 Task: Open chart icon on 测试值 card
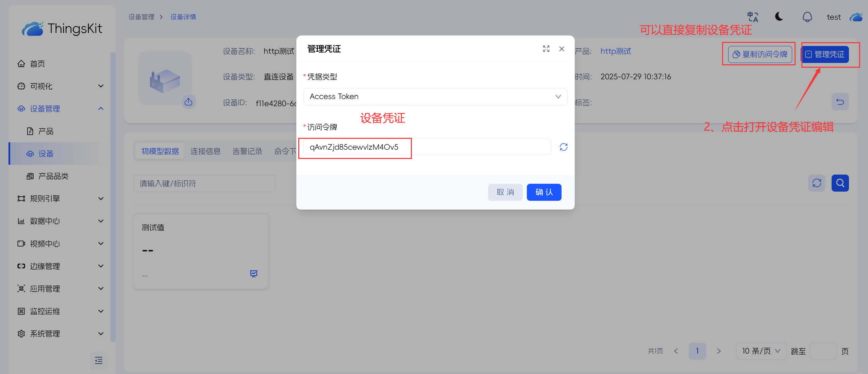[254, 274]
